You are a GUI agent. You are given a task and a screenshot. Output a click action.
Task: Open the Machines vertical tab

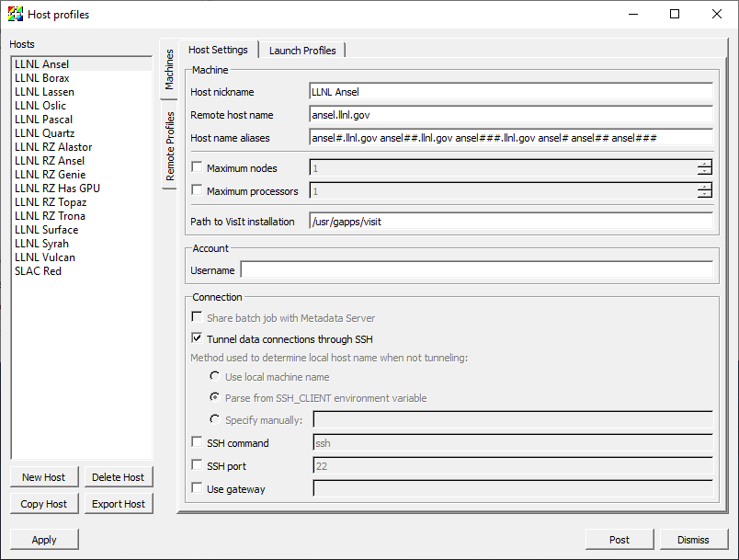[x=169, y=70]
